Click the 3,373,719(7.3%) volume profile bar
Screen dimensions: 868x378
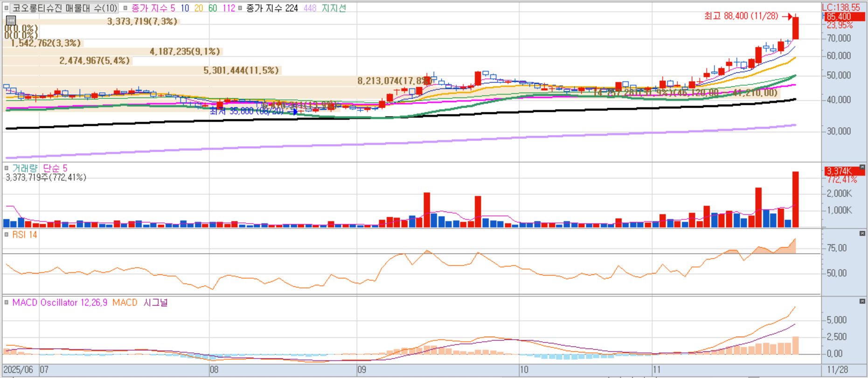click(x=91, y=21)
